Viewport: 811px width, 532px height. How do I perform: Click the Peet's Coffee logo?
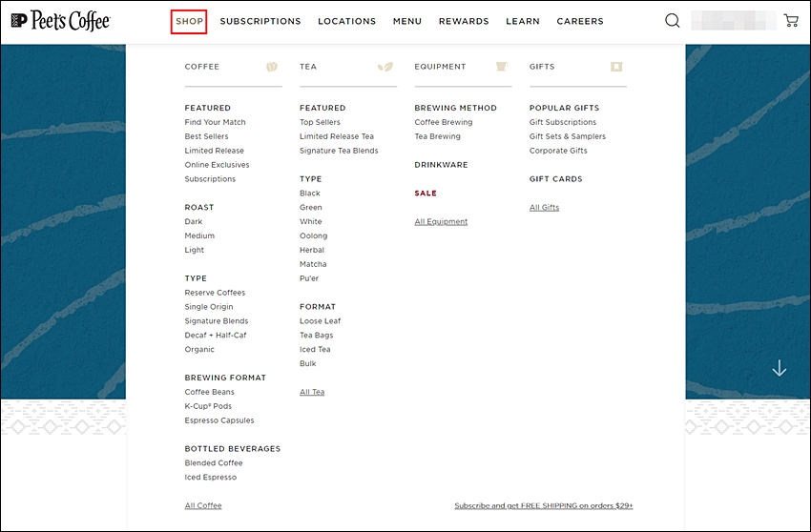(x=60, y=21)
